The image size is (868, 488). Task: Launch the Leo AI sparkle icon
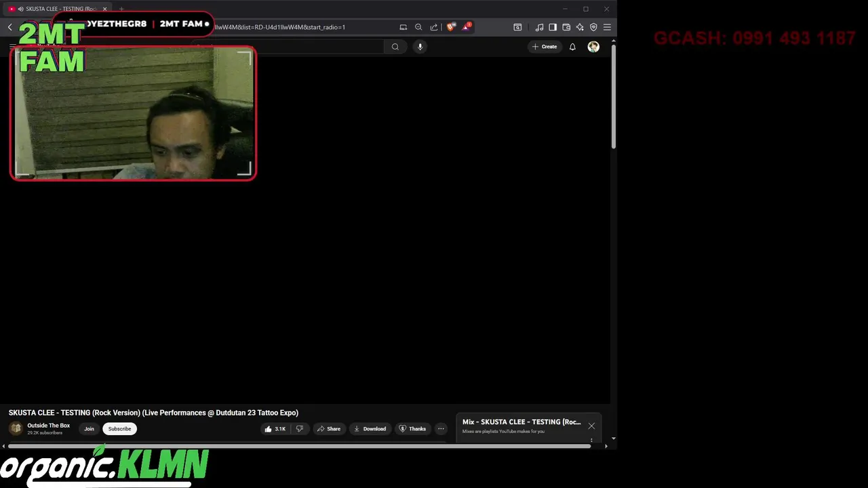pos(580,27)
